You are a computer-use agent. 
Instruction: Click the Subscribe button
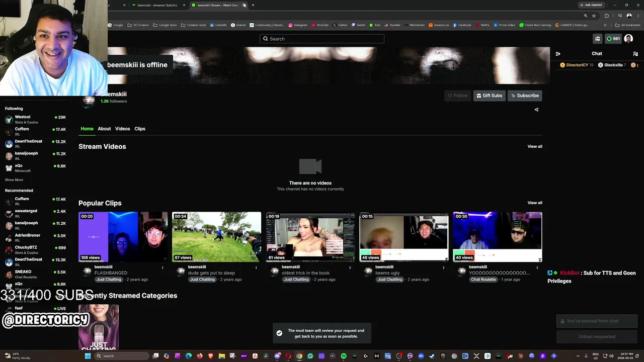[525, 96]
